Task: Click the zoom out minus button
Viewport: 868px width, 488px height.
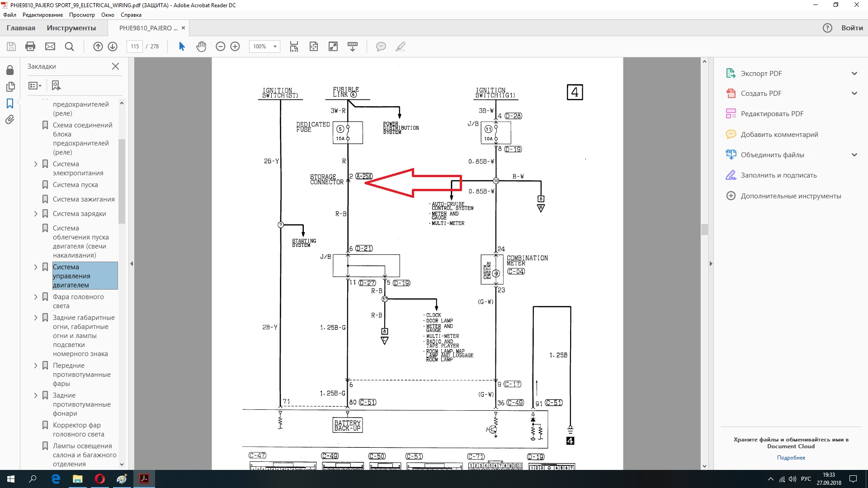Action: [221, 46]
